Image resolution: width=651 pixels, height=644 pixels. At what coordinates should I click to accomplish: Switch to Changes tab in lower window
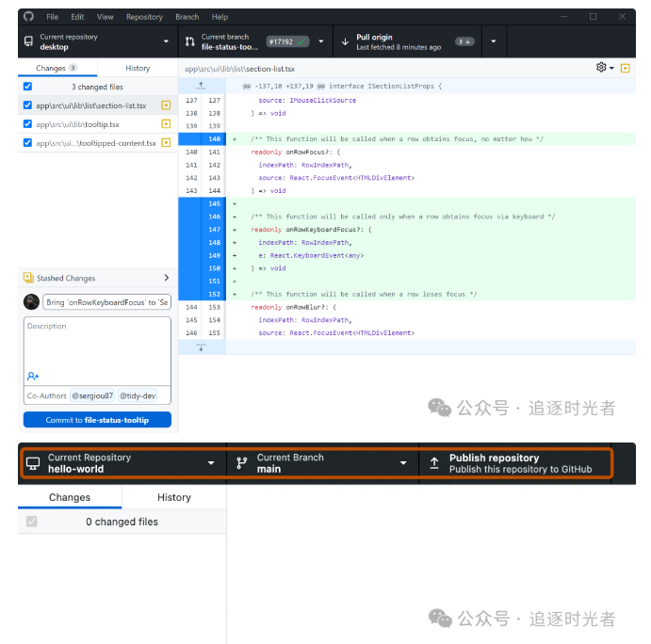tap(70, 497)
